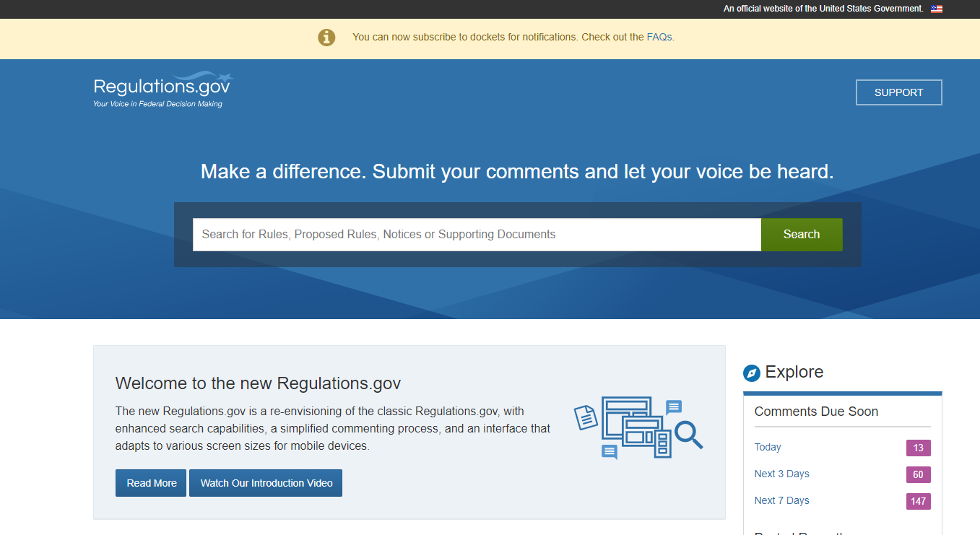This screenshot has height=535, width=980.
Task: Click the Regulations.gov logo
Action: (x=162, y=88)
